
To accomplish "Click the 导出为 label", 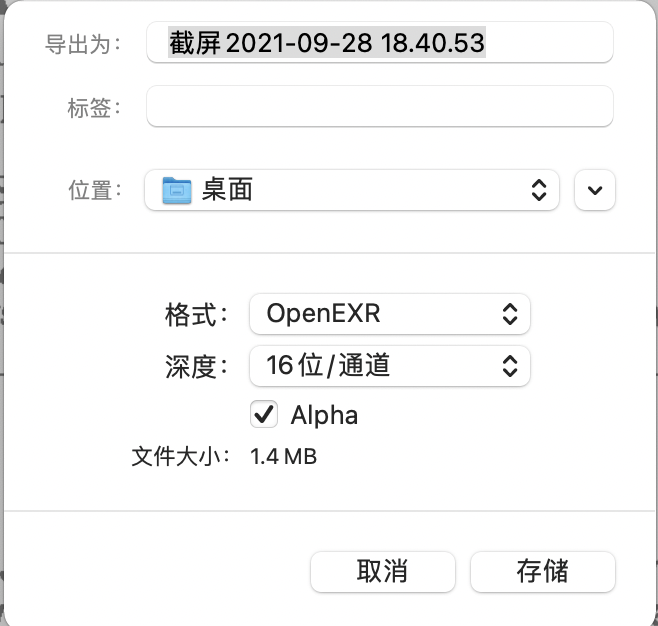I will [x=83, y=44].
